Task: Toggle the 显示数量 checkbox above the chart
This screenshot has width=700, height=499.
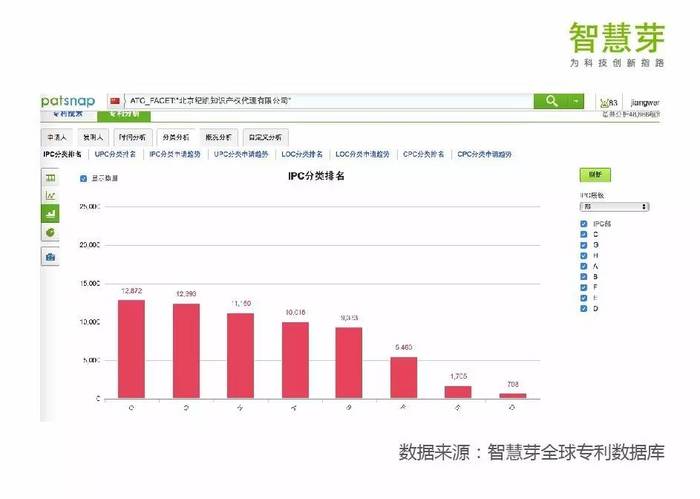Action: click(x=83, y=179)
